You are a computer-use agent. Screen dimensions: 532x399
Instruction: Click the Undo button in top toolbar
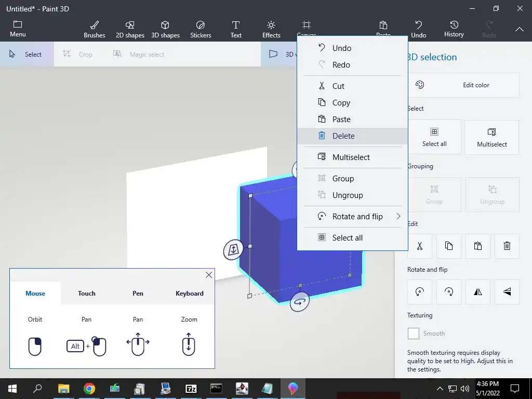click(x=418, y=29)
